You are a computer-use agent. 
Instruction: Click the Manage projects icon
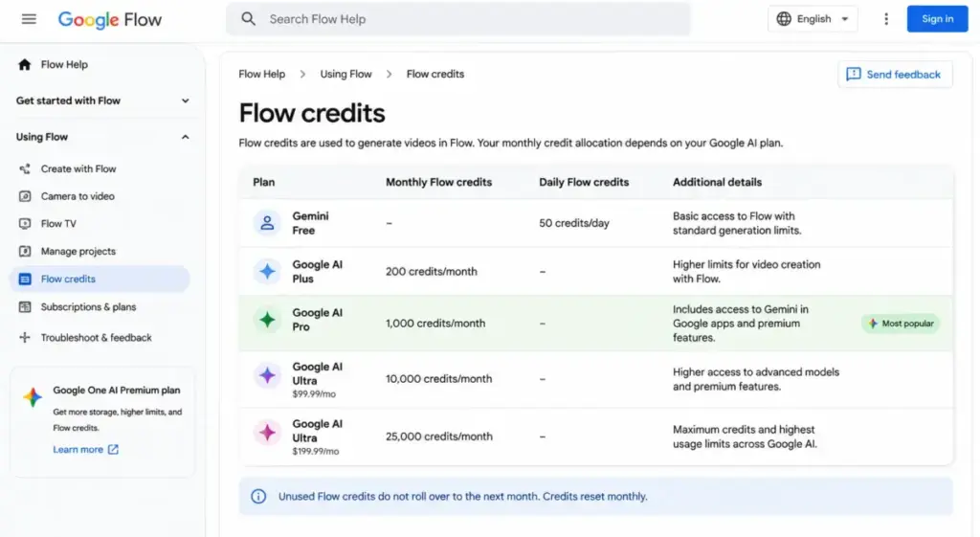(x=24, y=252)
